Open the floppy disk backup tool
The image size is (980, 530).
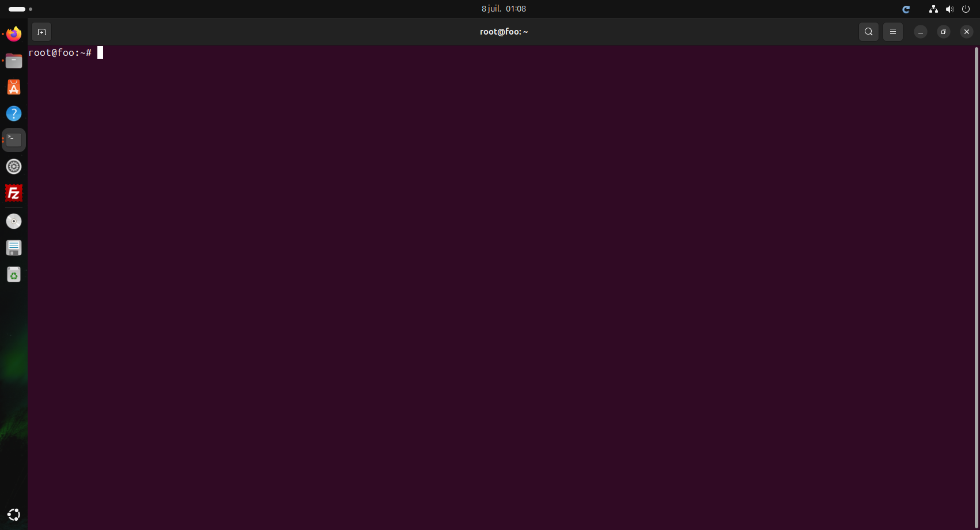pos(13,247)
